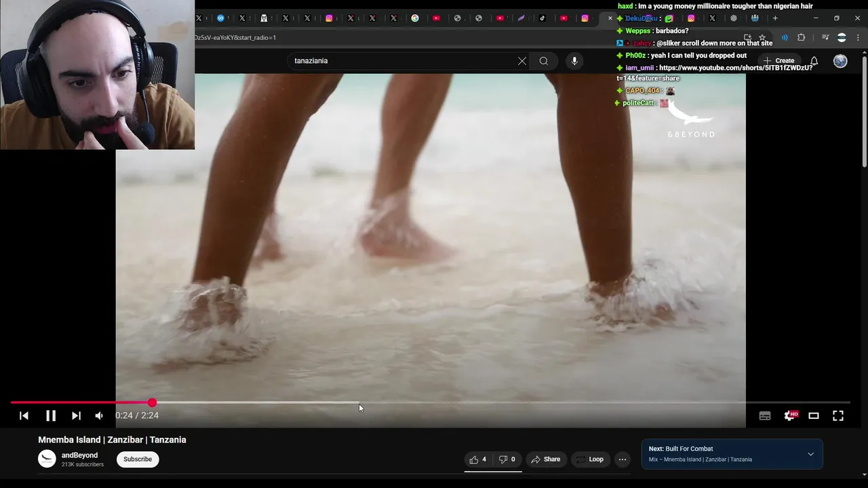868x488 pixels.
Task: Open the browser extensions puzzle icon
Action: pyautogui.click(x=801, y=37)
